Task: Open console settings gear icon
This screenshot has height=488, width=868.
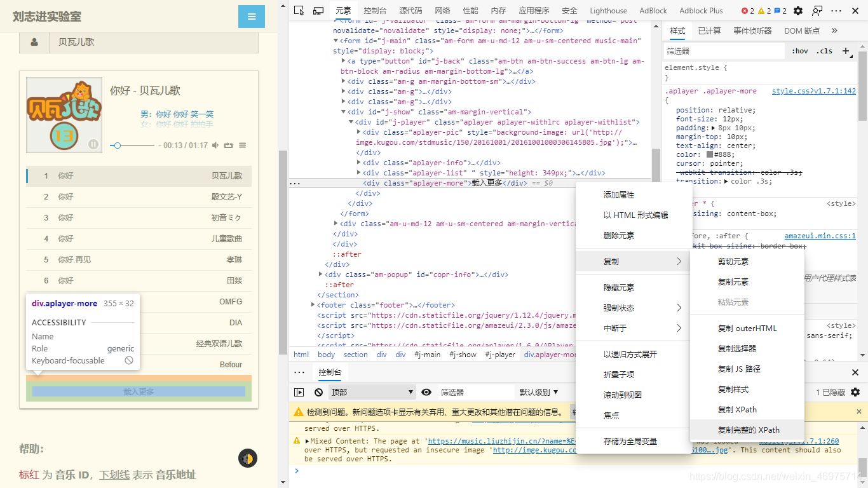Action: coord(855,392)
